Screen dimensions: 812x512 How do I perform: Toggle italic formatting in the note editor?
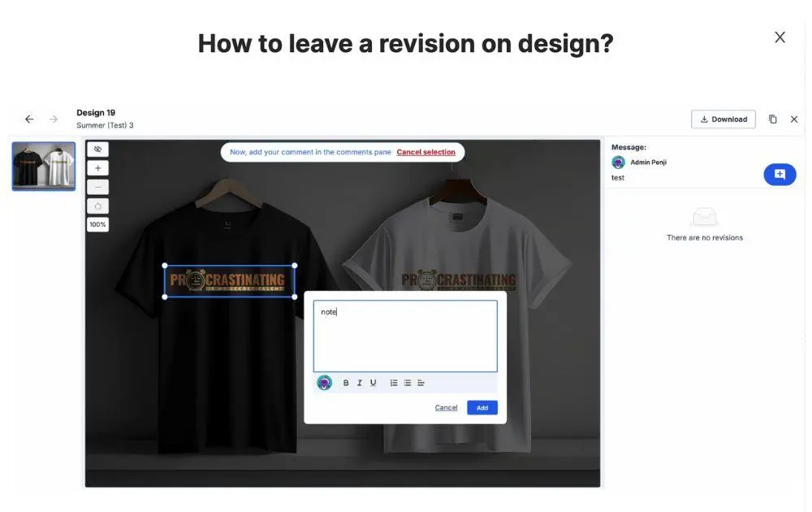coord(360,383)
